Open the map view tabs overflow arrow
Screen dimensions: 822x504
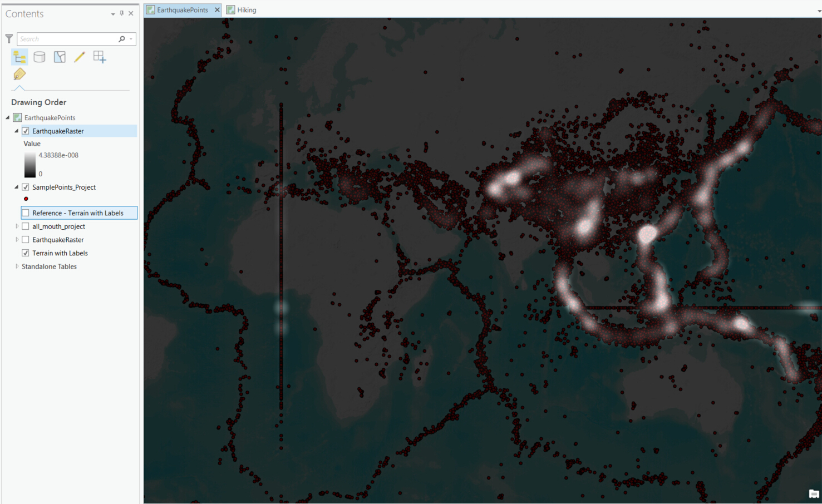click(x=818, y=11)
